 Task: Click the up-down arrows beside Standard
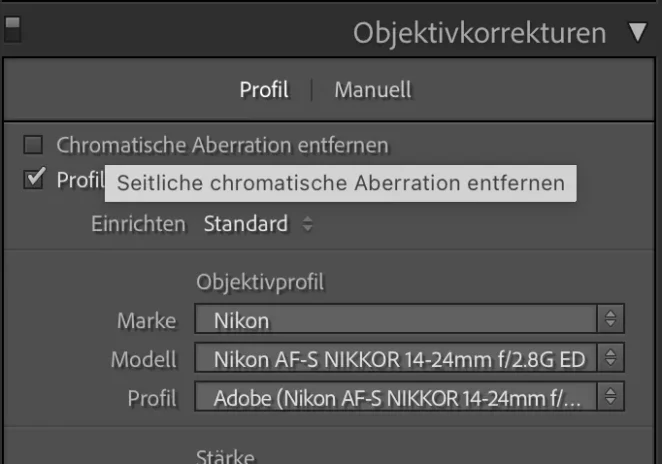coord(308,224)
